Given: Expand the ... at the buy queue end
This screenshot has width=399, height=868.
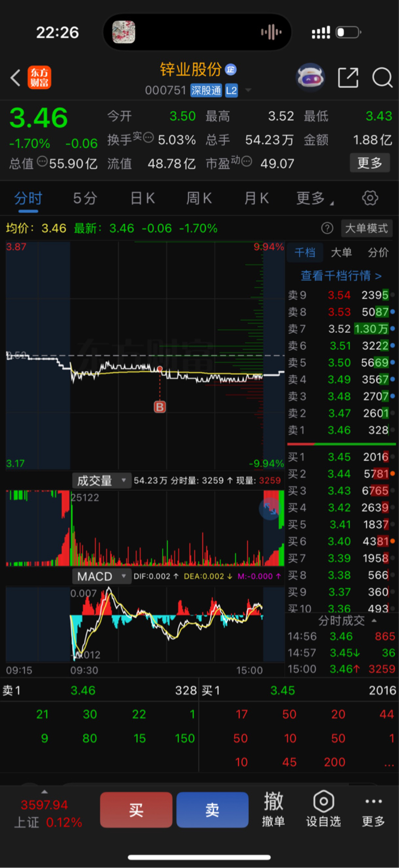Looking at the screenshot, I should coord(389,763).
